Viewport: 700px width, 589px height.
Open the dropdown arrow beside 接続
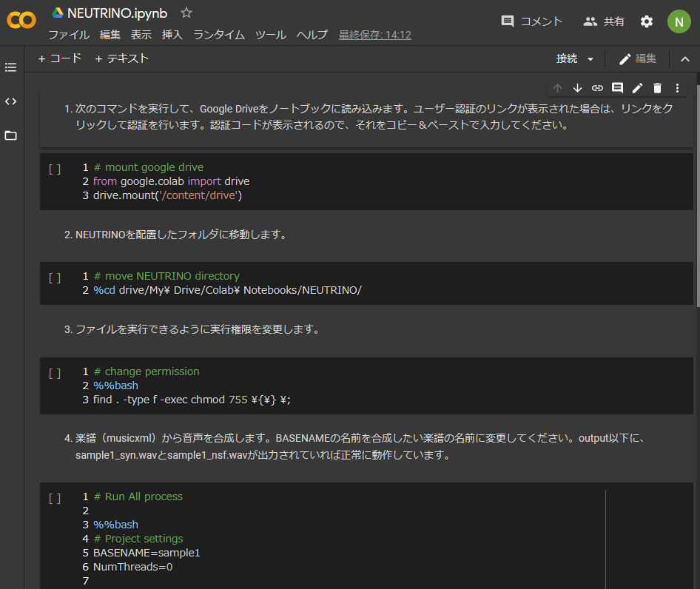(590, 59)
